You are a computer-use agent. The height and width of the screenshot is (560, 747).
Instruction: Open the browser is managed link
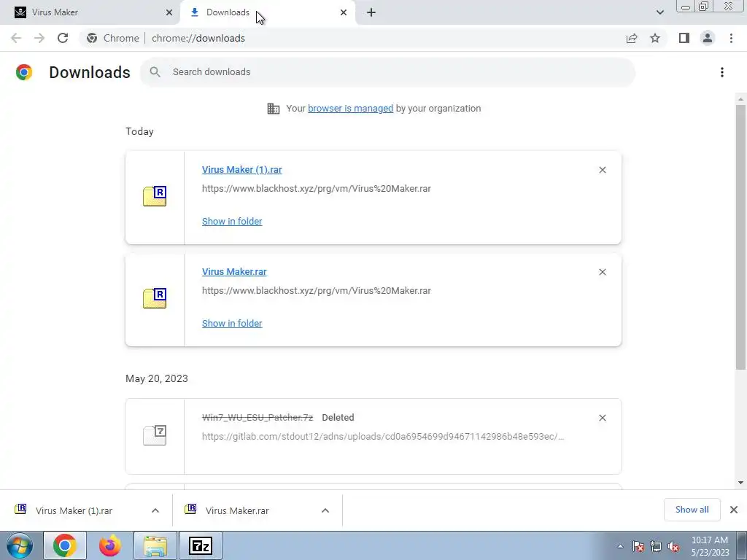[351, 108]
